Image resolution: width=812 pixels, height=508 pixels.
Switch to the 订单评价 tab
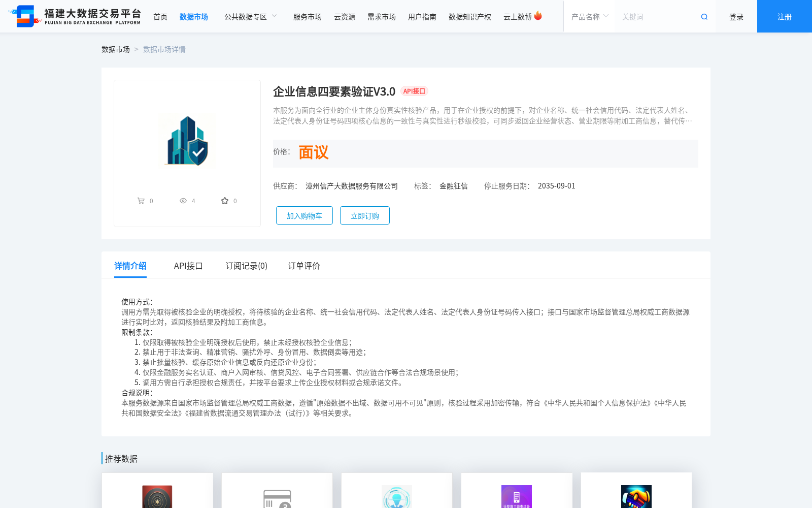pos(304,266)
